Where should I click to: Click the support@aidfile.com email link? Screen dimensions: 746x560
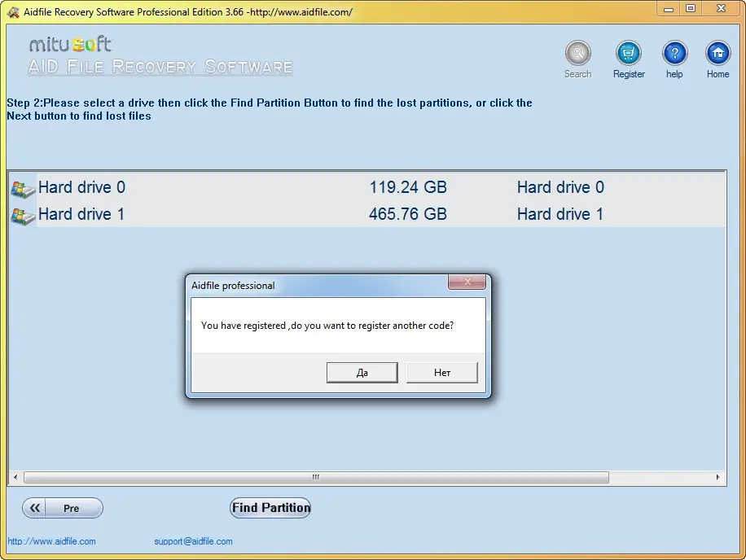click(x=193, y=541)
